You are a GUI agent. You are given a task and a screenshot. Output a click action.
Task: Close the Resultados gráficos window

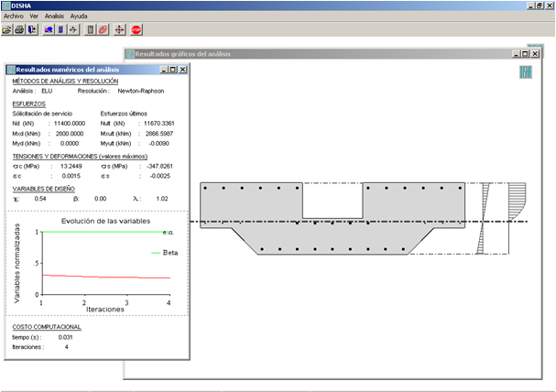click(x=535, y=54)
